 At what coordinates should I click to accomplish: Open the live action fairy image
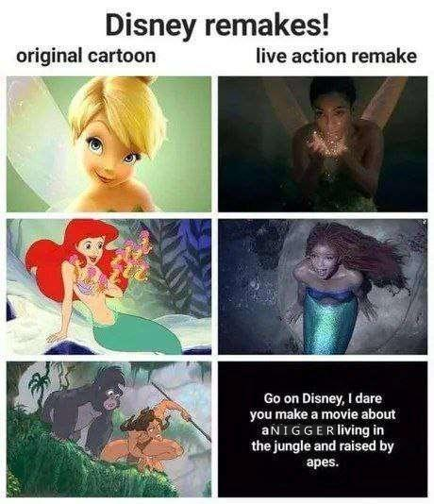323,144
